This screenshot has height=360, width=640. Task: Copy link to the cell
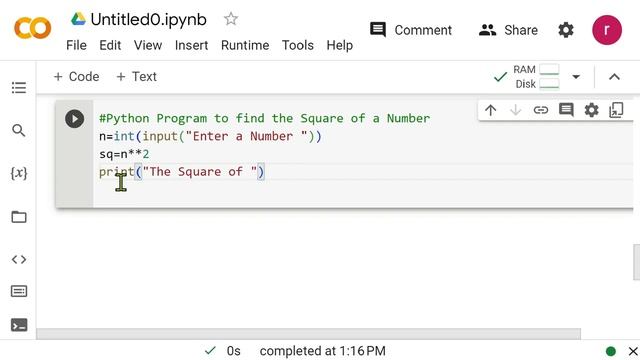[x=540, y=110]
